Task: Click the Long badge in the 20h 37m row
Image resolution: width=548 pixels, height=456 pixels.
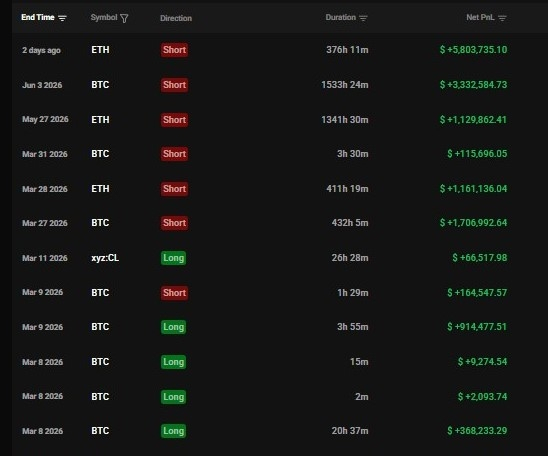Action: tap(173, 430)
